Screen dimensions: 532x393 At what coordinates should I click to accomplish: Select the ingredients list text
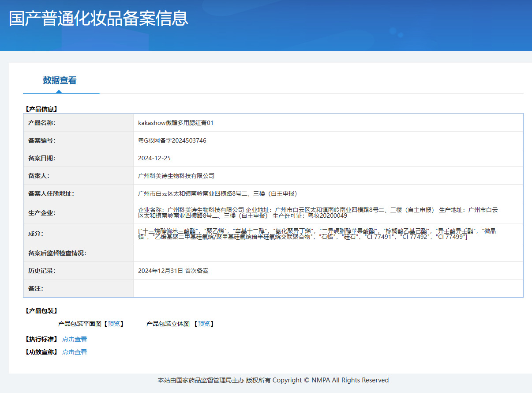[x=317, y=234]
